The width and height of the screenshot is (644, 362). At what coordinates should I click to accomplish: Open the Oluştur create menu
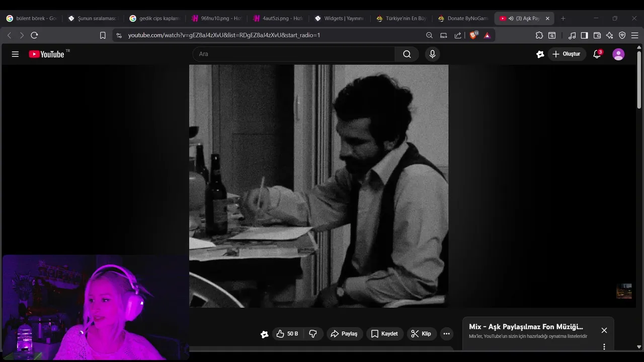(567, 54)
